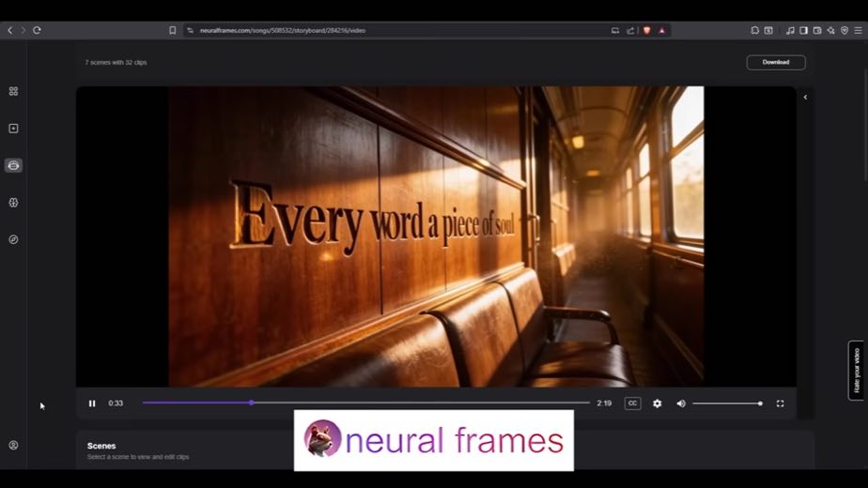
Task: Open the highlighted Autopilot sidebar icon
Action: coord(13,165)
